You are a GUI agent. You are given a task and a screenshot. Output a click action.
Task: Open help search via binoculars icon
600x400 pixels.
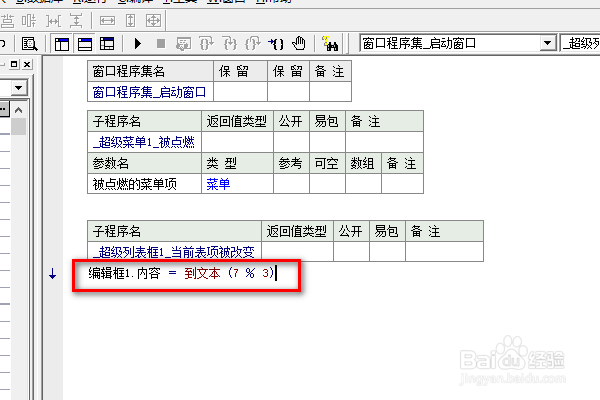[x=330, y=44]
